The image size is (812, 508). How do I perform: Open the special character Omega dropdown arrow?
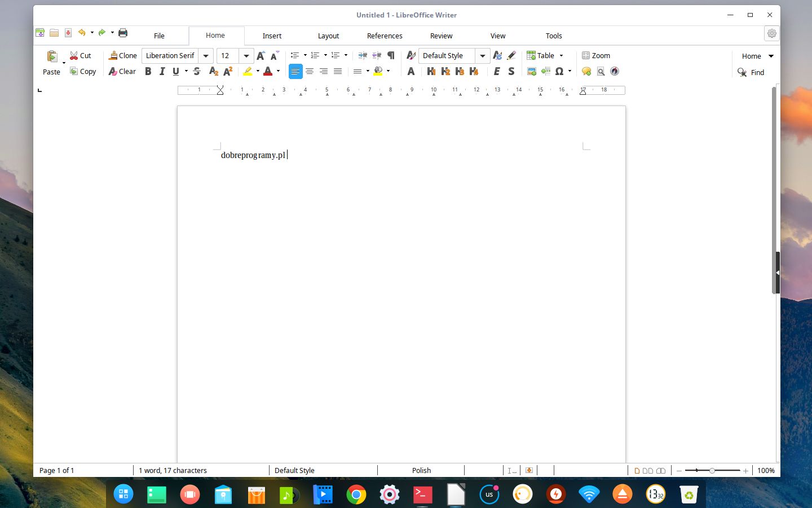pos(570,71)
